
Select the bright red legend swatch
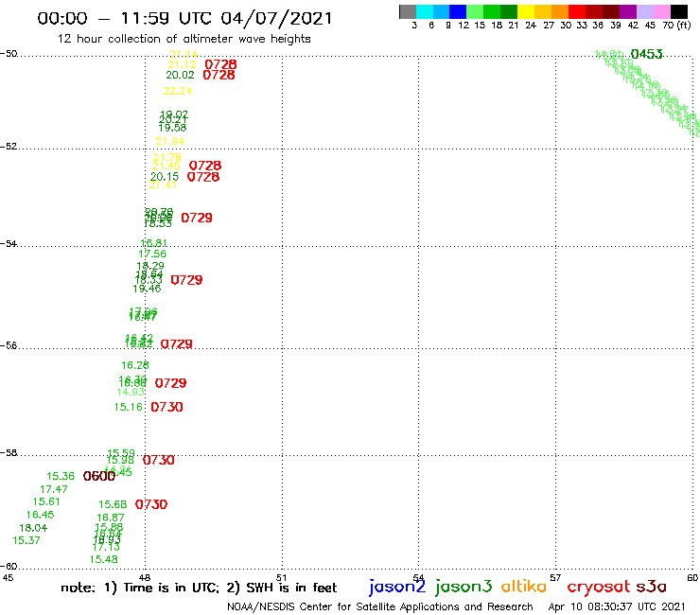tap(577, 11)
